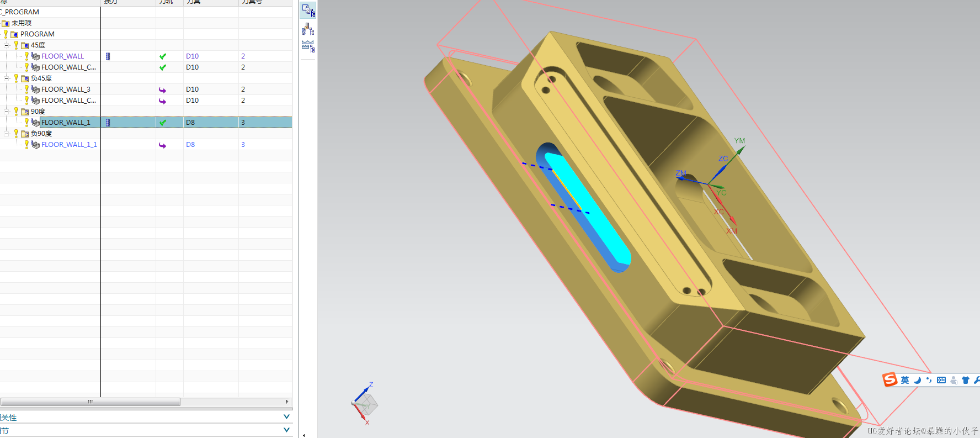980x438 pixels.
Task: Click green toolpath checkmark for FLOOR_WALL
Action: [163, 56]
